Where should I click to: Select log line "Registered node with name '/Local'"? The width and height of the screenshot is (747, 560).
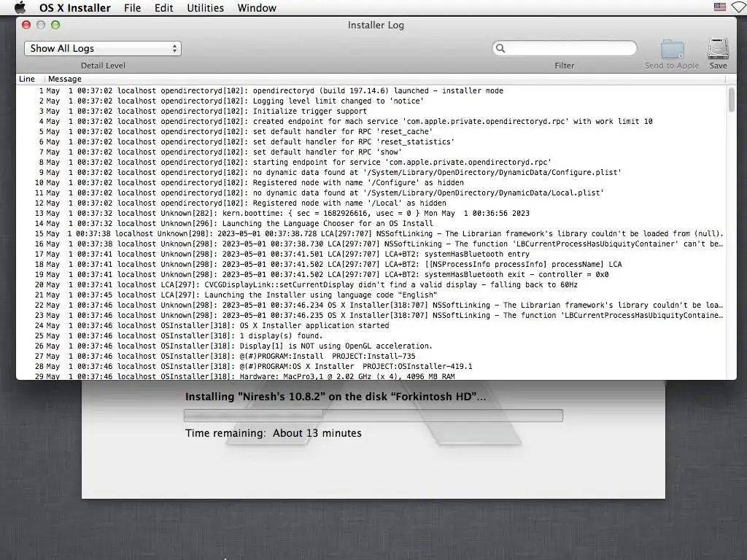tap(371, 203)
